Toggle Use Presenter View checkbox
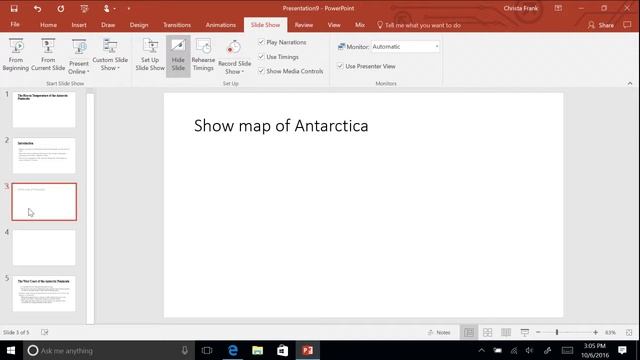This screenshot has width=640, height=360. (340, 66)
